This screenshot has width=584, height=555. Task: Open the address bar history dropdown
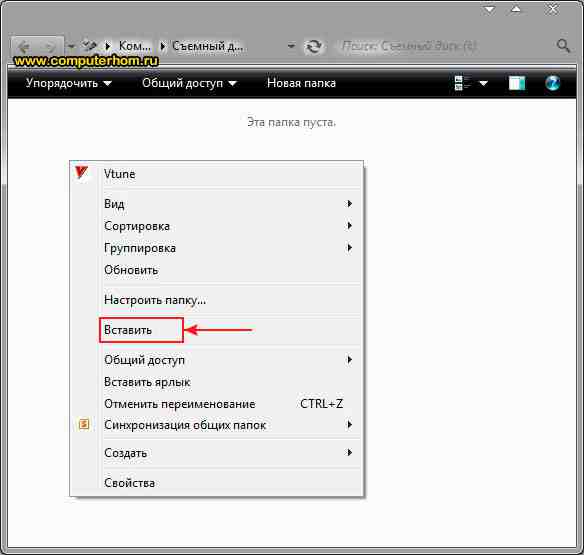291,46
